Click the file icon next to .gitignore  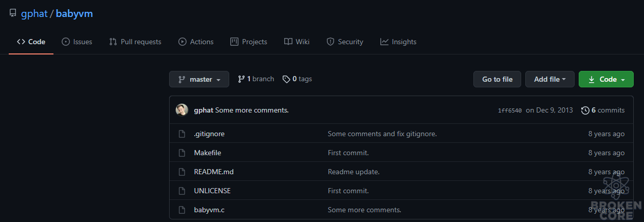[x=181, y=134]
